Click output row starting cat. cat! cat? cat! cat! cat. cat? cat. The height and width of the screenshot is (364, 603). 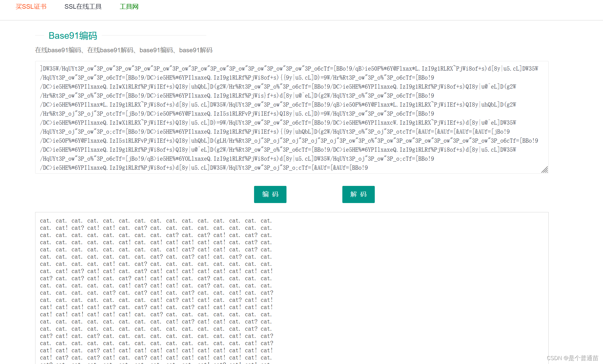[156, 228]
